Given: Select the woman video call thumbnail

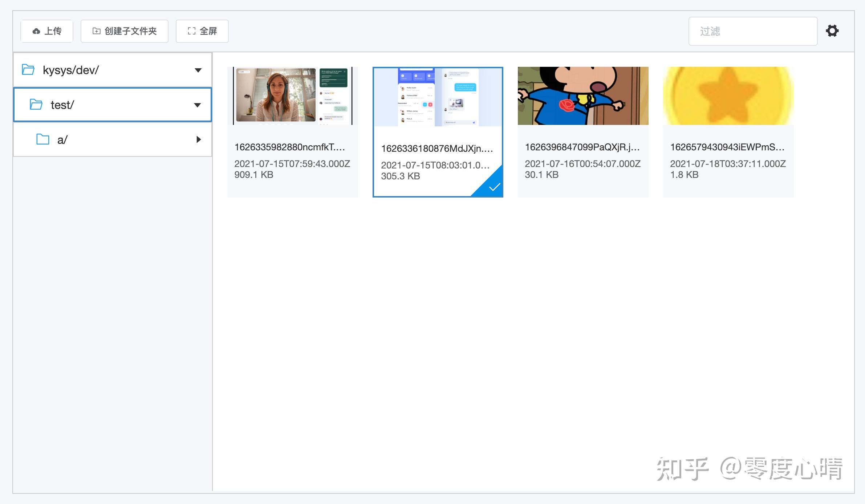Looking at the screenshot, I should click(x=293, y=96).
